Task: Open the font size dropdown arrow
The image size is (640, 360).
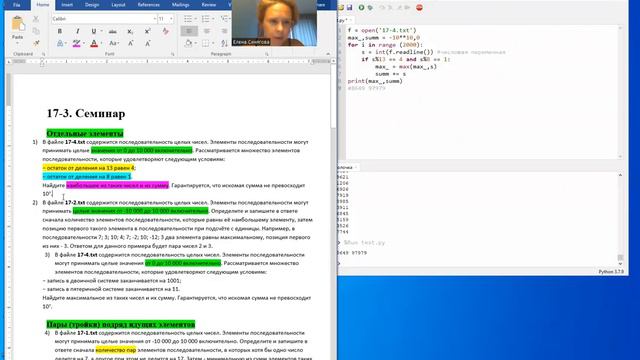Action: click(x=171, y=19)
